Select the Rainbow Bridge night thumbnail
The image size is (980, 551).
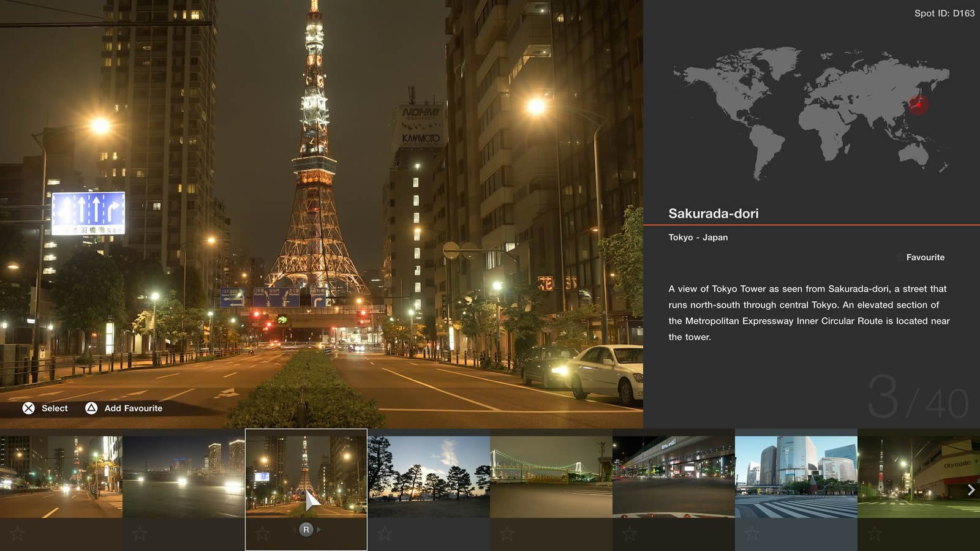(x=551, y=476)
